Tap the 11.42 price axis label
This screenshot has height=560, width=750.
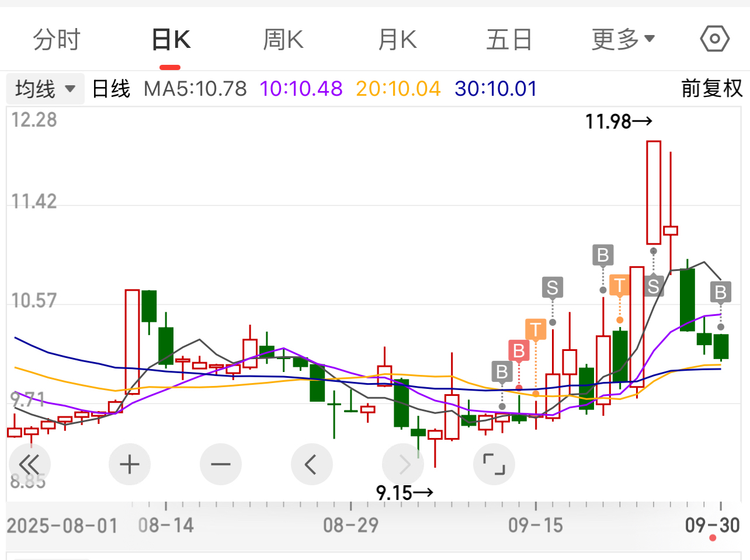34,201
